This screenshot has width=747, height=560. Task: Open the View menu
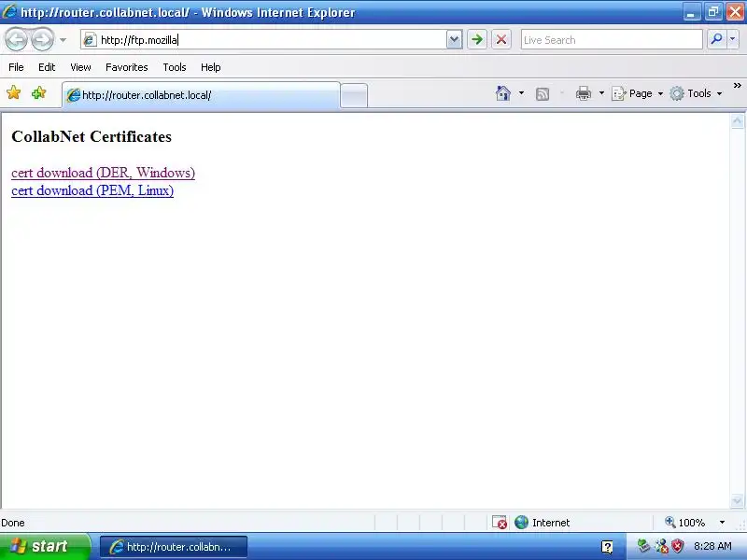click(x=80, y=67)
